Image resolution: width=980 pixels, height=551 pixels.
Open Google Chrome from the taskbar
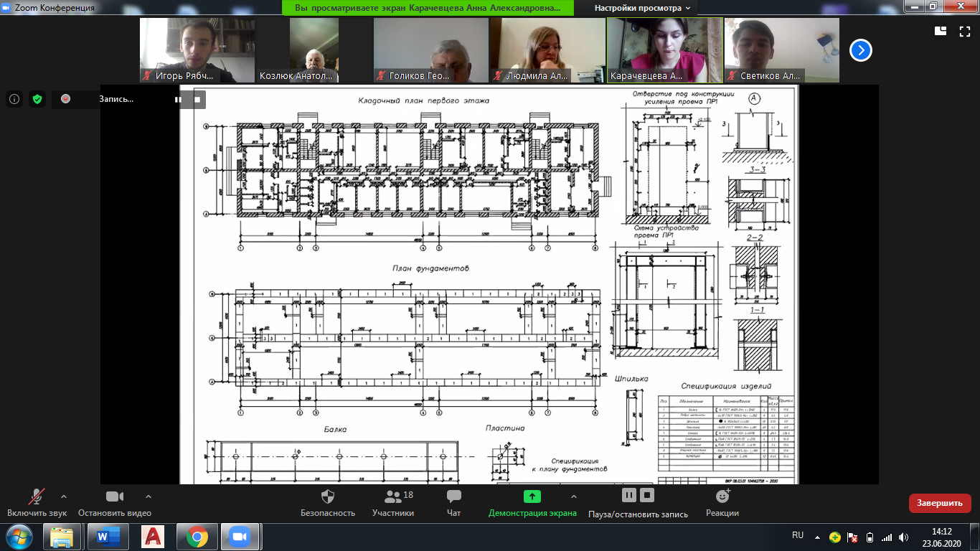(197, 537)
